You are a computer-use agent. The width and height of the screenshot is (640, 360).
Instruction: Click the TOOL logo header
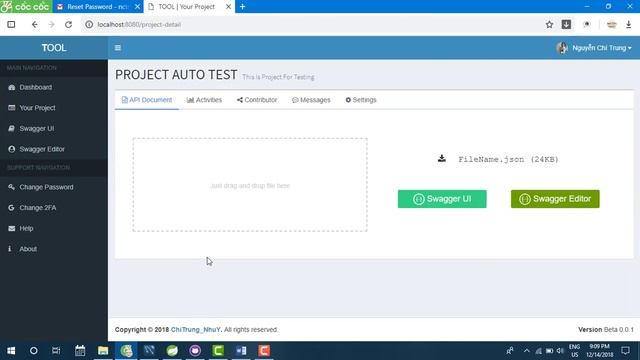click(54, 48)
